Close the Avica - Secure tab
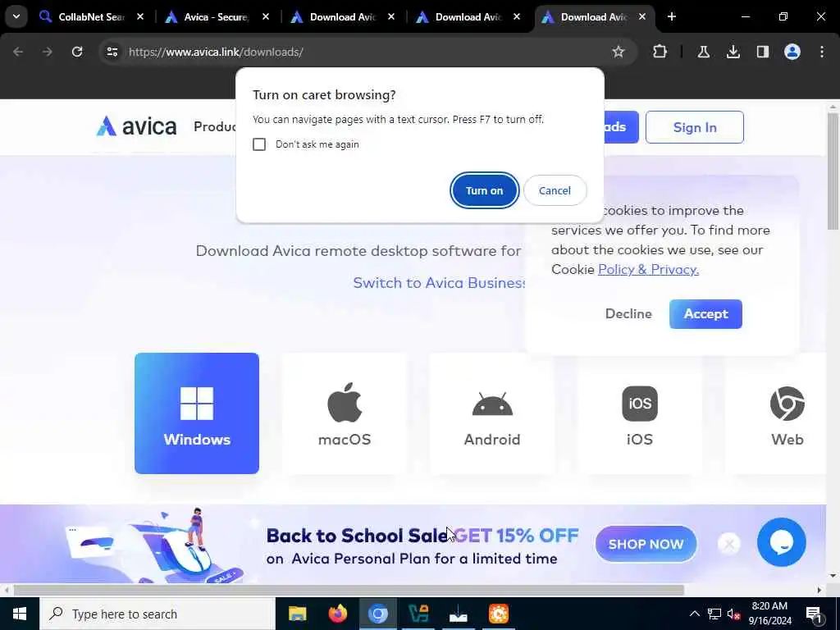 click(x=266, y=17)
